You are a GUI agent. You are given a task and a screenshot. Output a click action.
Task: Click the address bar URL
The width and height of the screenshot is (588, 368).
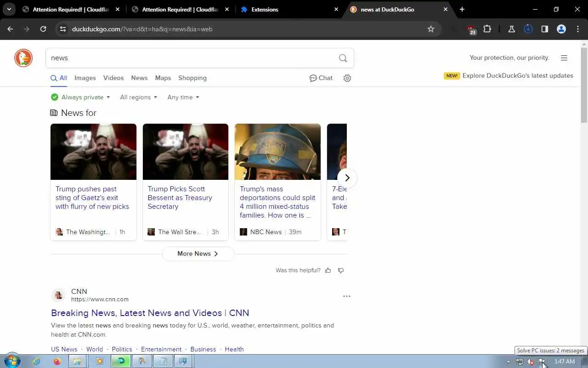pyautogui.click(x=142, y=29)
